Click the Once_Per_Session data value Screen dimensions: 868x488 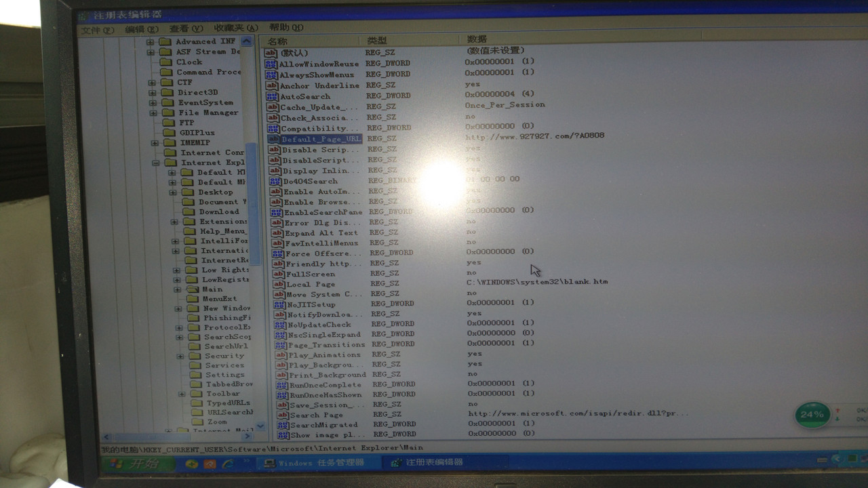point(505,105)
